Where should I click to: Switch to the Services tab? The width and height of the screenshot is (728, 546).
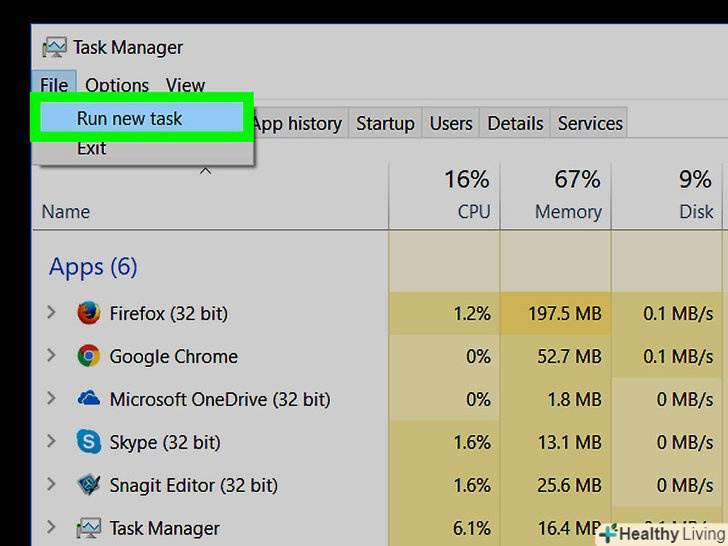[x=590, y=124]
